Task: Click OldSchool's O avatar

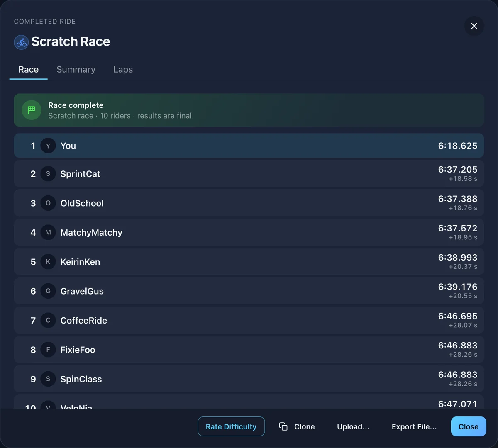Action: [x=48, y=203]
